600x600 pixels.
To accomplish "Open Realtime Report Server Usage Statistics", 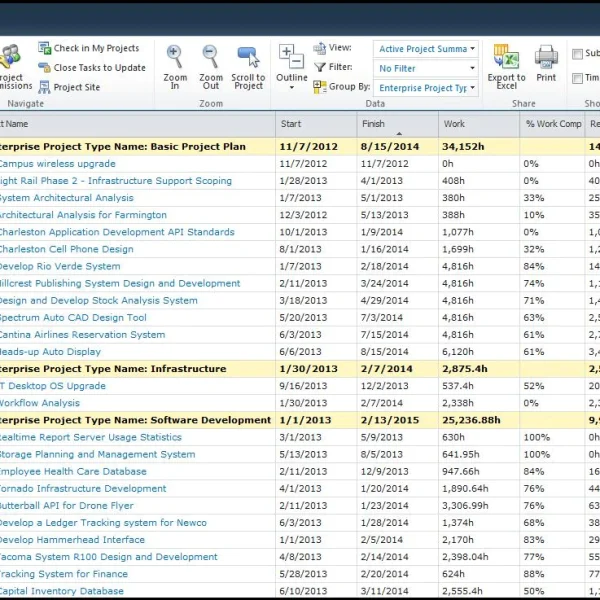I will pyautogui.click(x=91, y=437).
